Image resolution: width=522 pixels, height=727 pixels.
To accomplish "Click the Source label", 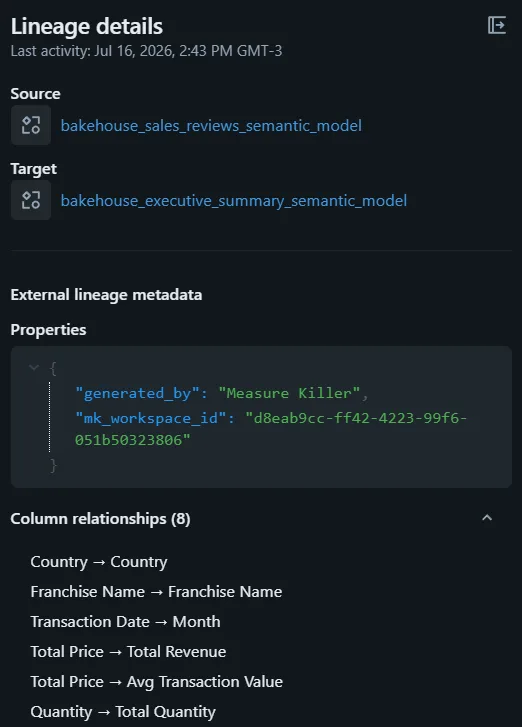I will [35, 94].
